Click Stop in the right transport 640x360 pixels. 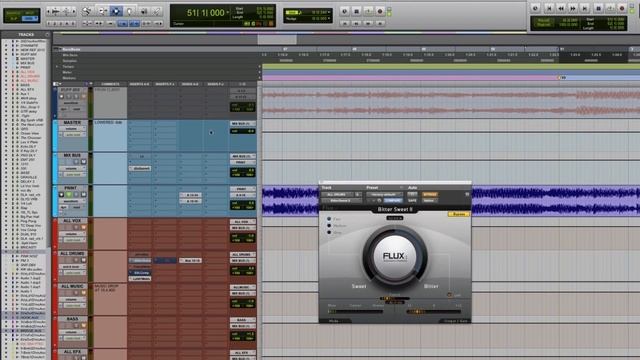click(x=598, y=8)
